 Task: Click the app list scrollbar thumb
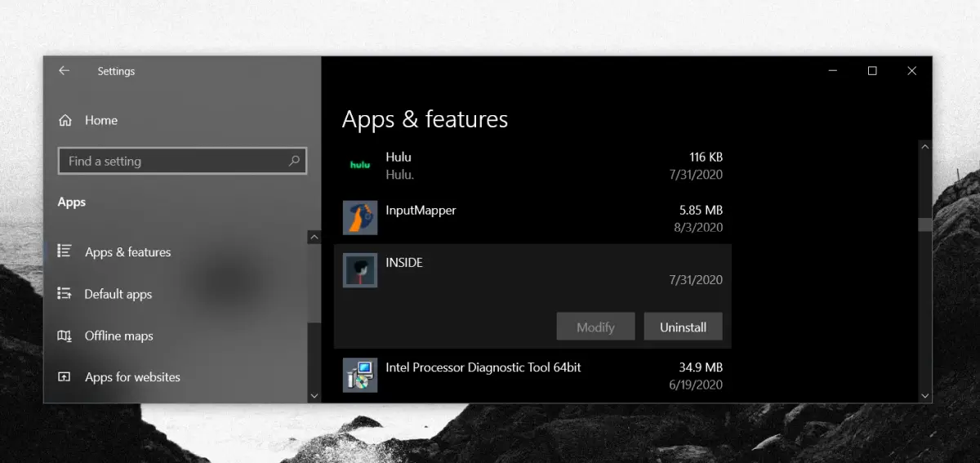tap(924, 225)
